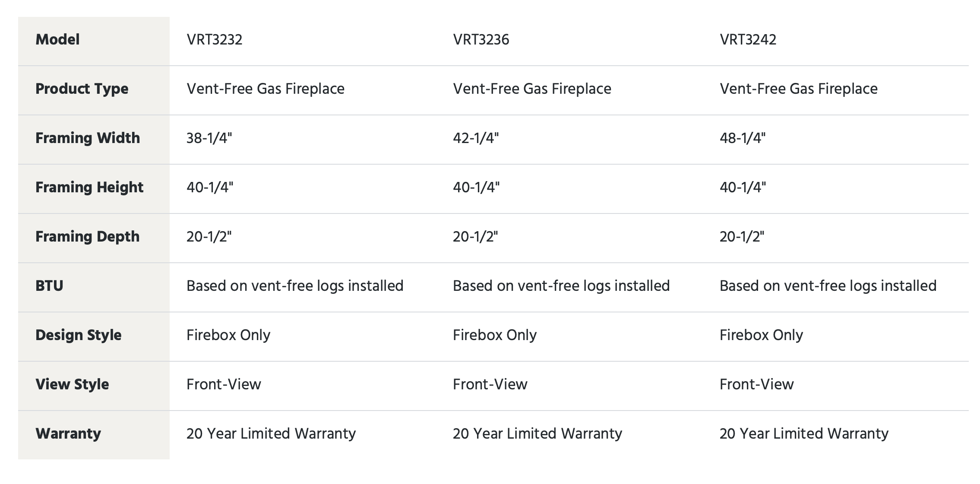Select VRT3242's 20-1/2" framing depth value

click(742, 237)
